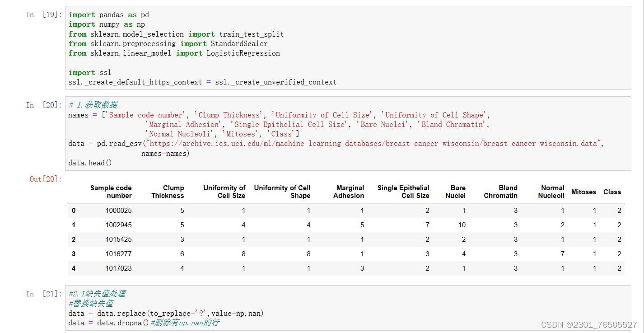
Task: Click the 'Class' column header
Action: [x=612, y=192]
